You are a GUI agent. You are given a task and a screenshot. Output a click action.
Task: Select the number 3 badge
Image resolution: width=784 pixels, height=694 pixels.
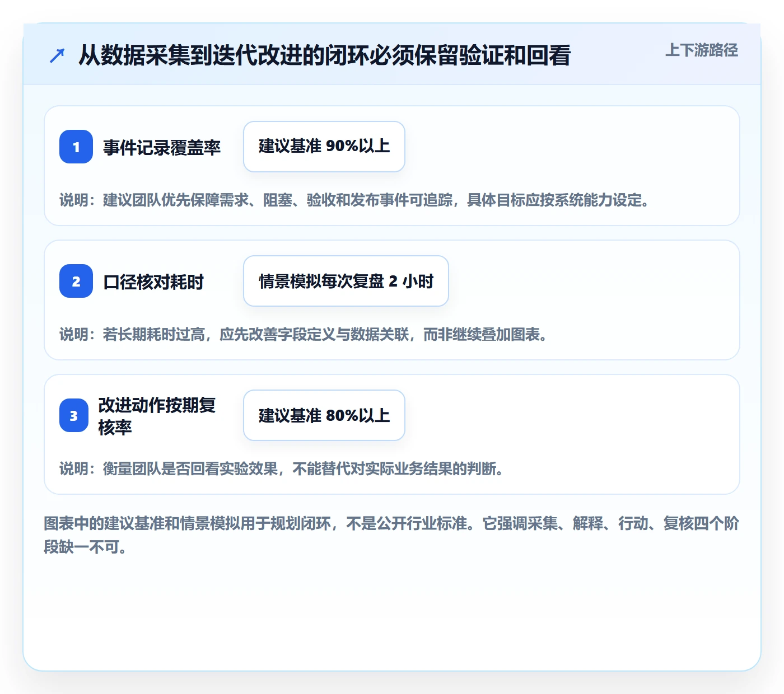(74, 415)
